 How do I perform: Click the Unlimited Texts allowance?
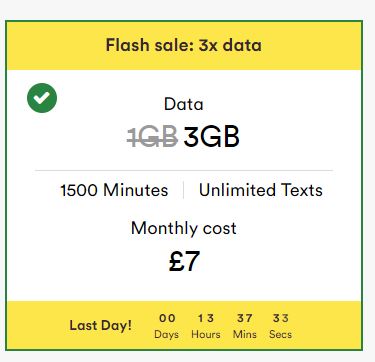[261, 190]
